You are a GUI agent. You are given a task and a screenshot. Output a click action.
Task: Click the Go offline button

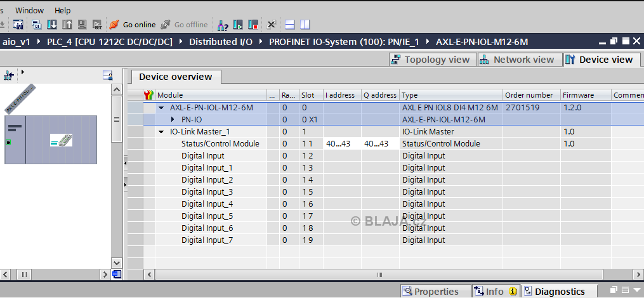[x=184, y=25]
